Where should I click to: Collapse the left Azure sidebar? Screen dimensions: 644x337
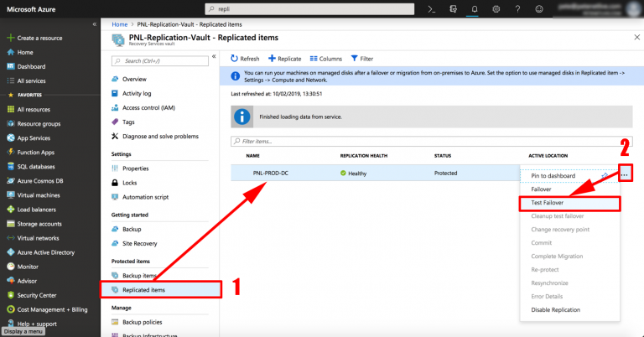[x=95, y=24]
